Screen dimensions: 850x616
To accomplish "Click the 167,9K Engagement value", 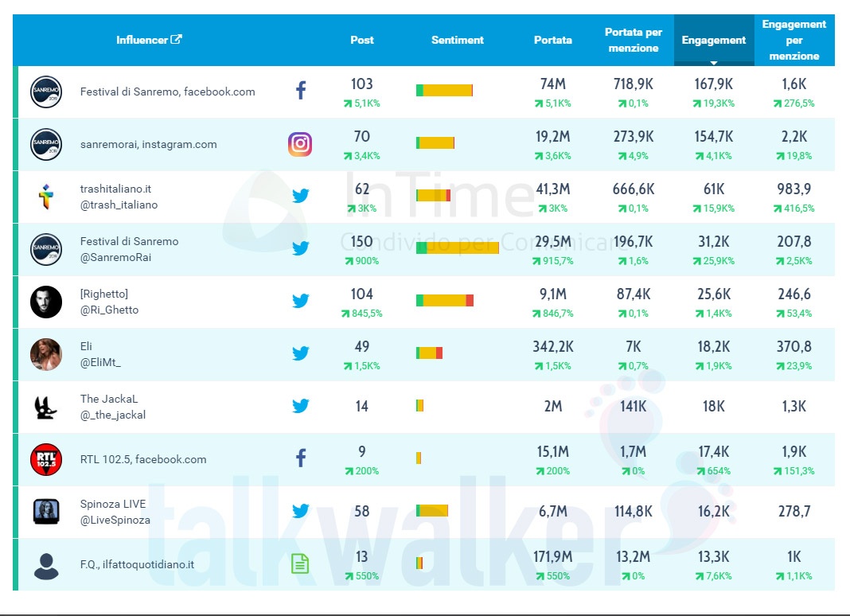I will (713, 84).
